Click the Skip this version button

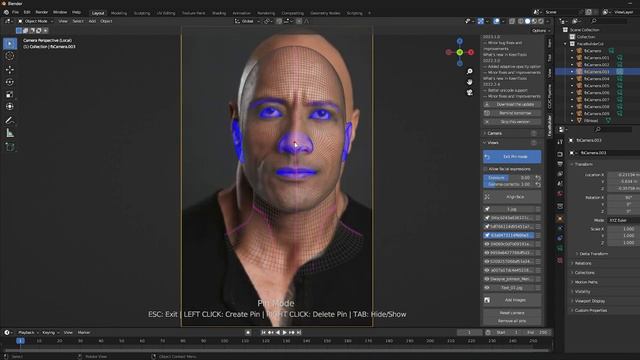click(512, 122)
